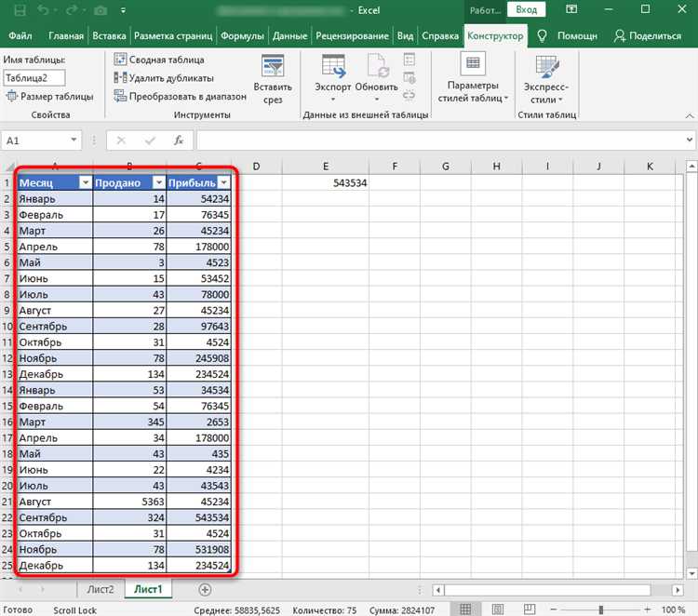
Task: Click the Вход sign-in button
Action: point(526,9)
